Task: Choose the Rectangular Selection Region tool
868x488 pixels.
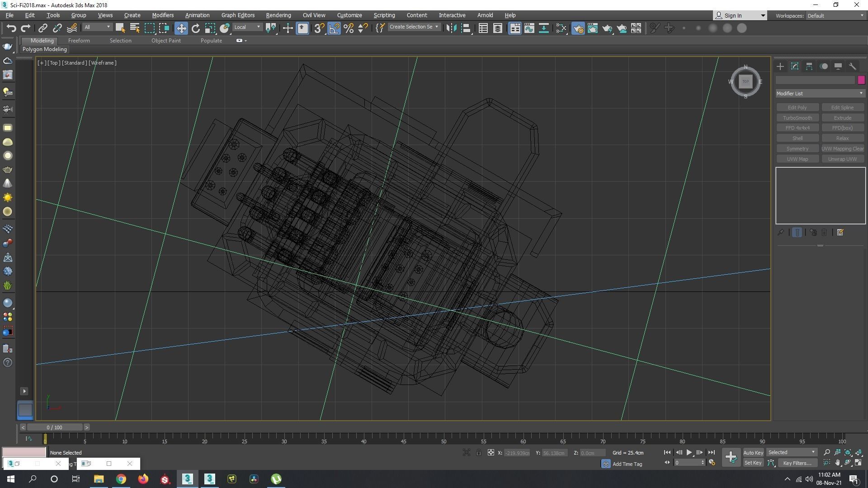Action: pos(149,28)
